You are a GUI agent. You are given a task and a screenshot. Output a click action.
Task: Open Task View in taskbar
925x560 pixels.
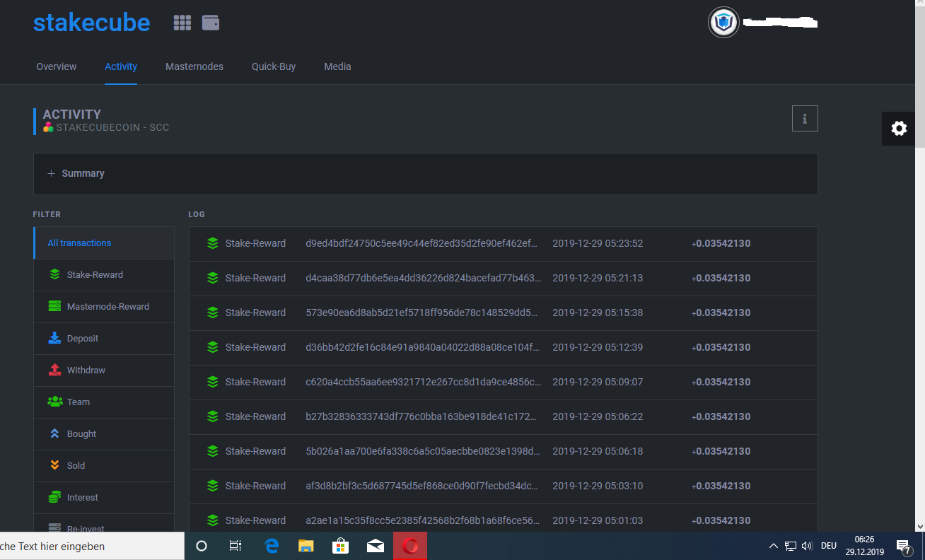tap(236, 546)
